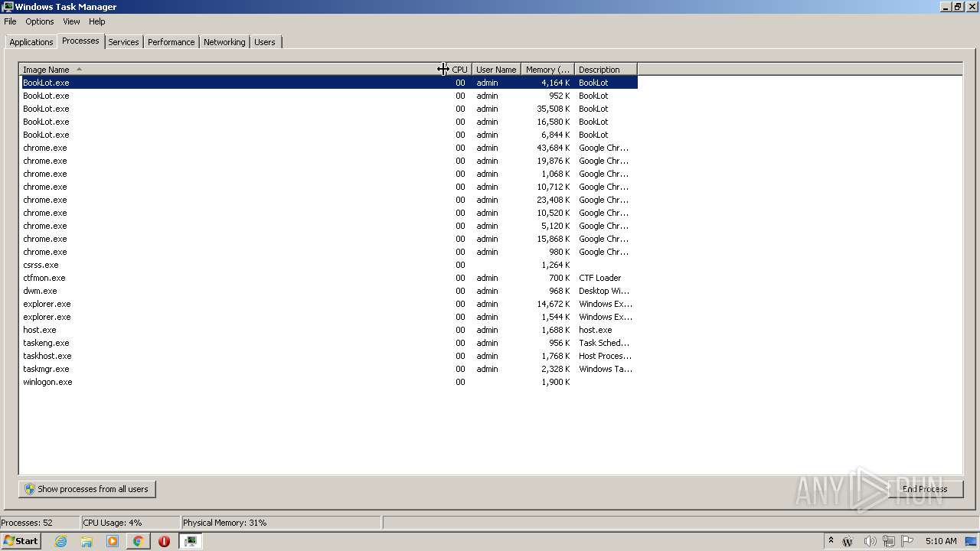Open the Help menu
The image size is (980, 551).
96,21
